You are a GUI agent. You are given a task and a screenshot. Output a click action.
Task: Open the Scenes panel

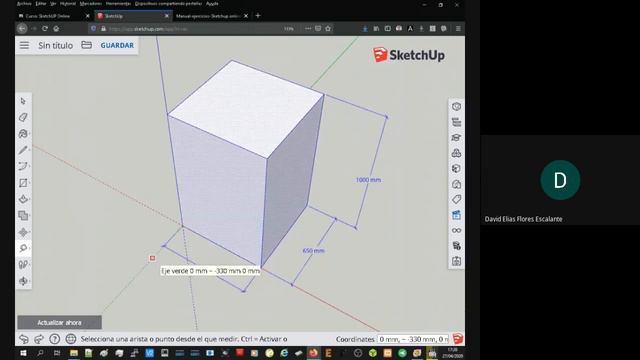456,215
